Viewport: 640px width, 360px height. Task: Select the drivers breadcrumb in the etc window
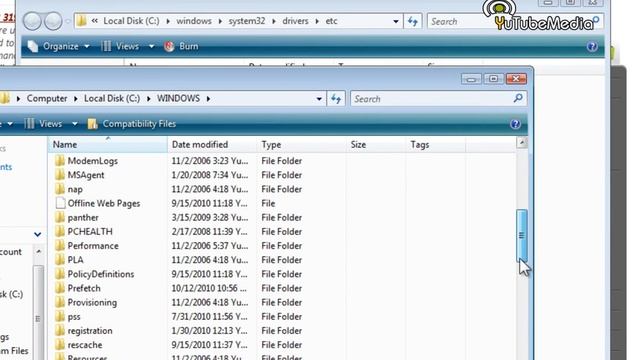[x=296, y=21]
